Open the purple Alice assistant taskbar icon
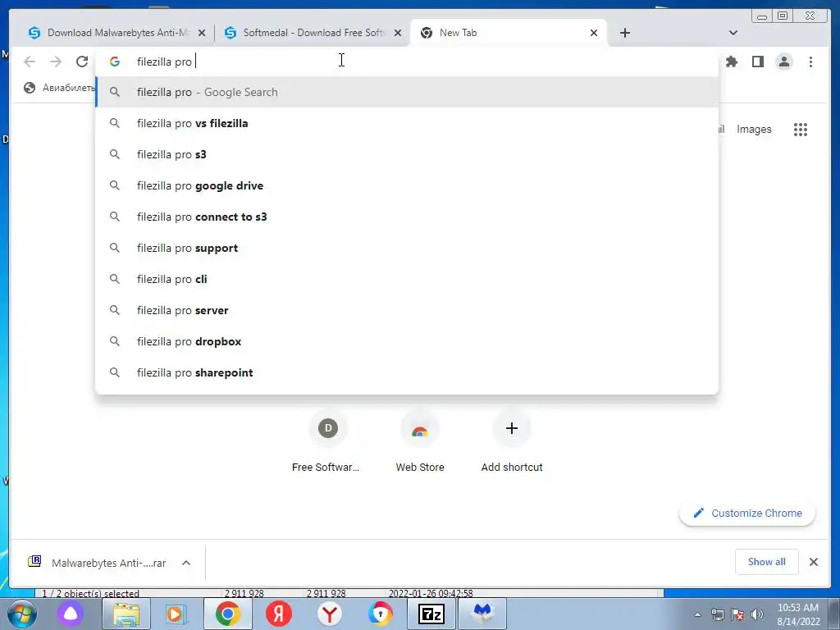The width and height of the screenshot is (840, 630). (x=71, y=614)
